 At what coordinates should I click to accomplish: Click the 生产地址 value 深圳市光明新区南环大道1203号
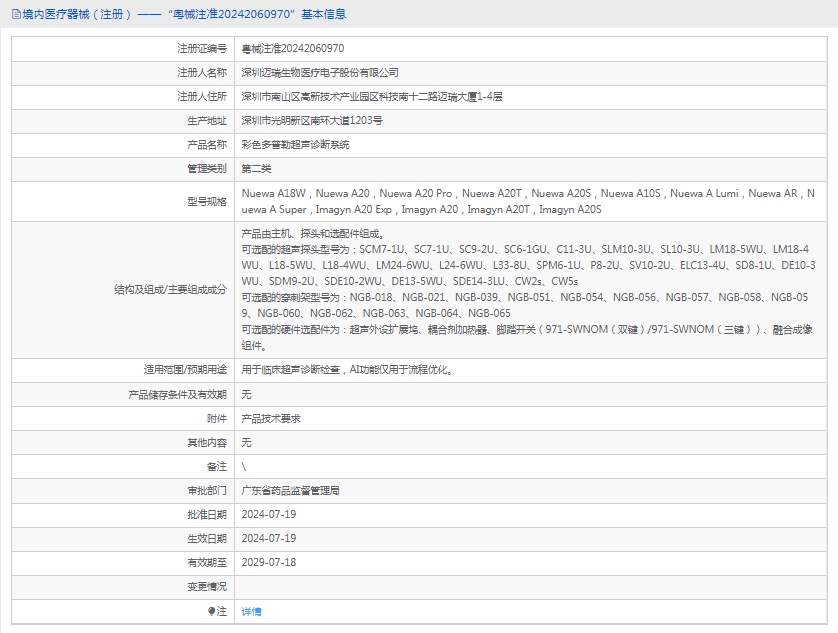coord(312,121)
